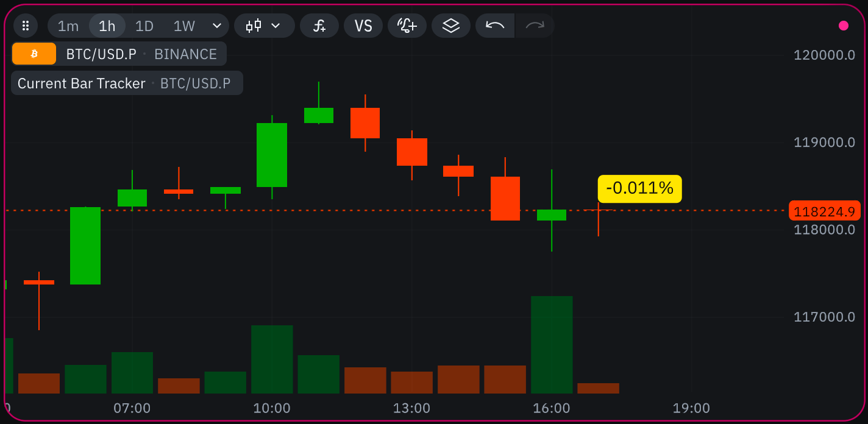Select the 1m timeframe
The height and width of the screenshot is (424, 868).
pyautogui.click(x=68, y=26)
